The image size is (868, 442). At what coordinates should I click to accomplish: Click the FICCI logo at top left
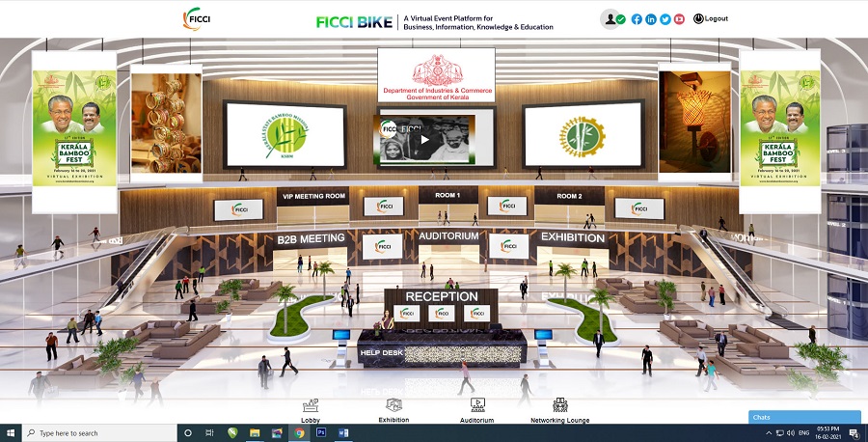click(198, 19)
